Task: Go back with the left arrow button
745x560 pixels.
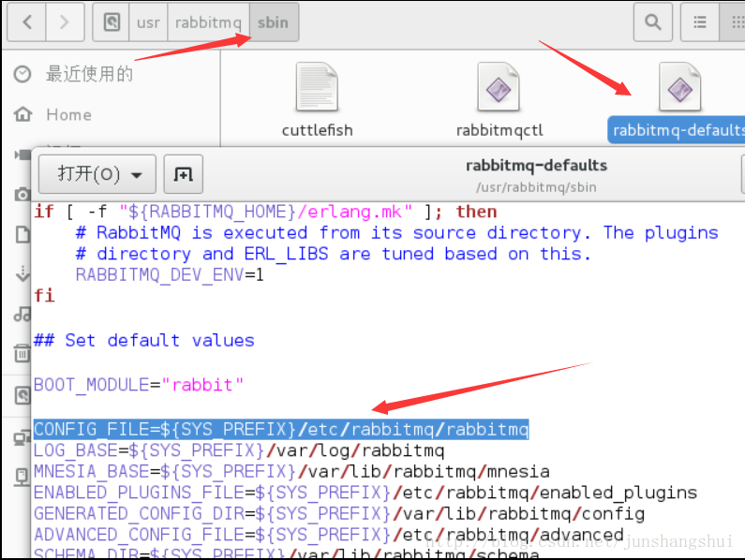Action: point(26,22)
